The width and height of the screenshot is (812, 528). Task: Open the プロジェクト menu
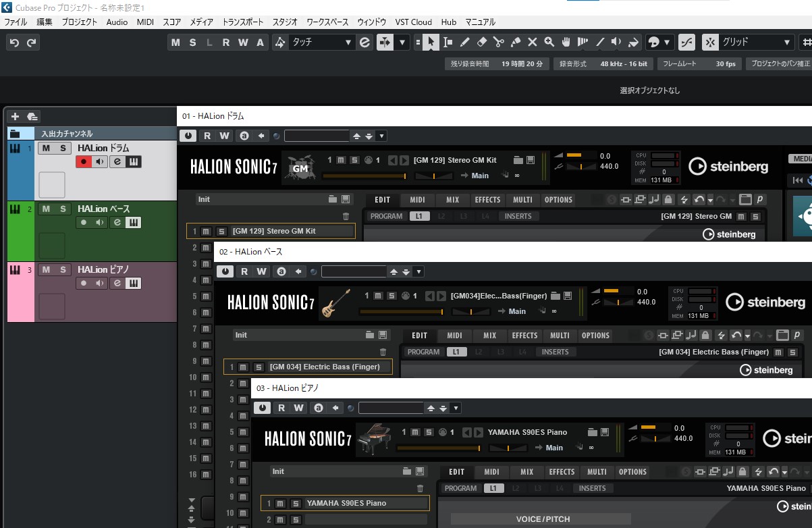79,22
